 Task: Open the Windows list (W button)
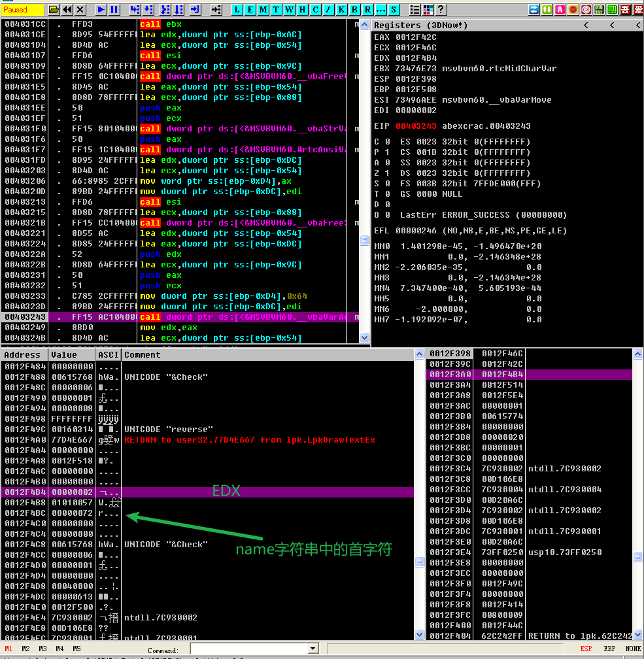pyautogui.click(x=289, y=9)
